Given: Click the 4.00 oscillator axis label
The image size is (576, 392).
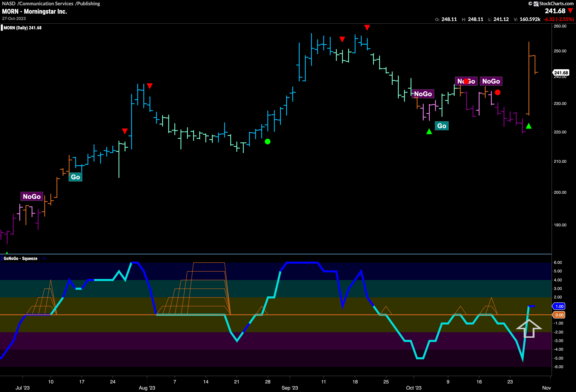Looking at the screenshot, I should coord(558,280).
